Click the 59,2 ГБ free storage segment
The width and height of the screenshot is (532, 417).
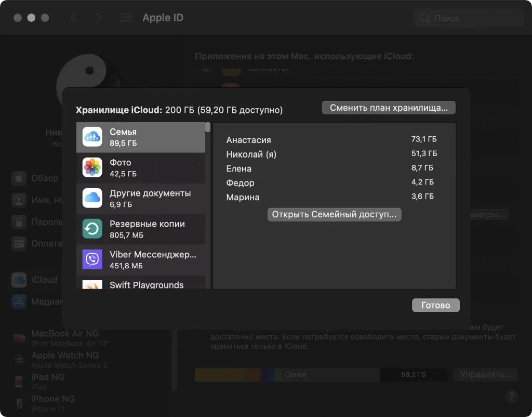(413, 374)
